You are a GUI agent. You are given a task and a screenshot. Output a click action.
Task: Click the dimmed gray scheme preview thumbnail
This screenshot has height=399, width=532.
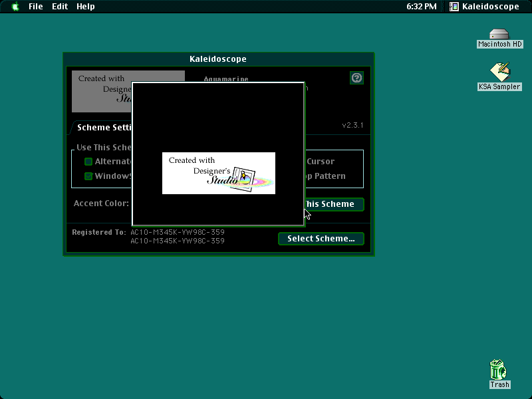[102, 91]
